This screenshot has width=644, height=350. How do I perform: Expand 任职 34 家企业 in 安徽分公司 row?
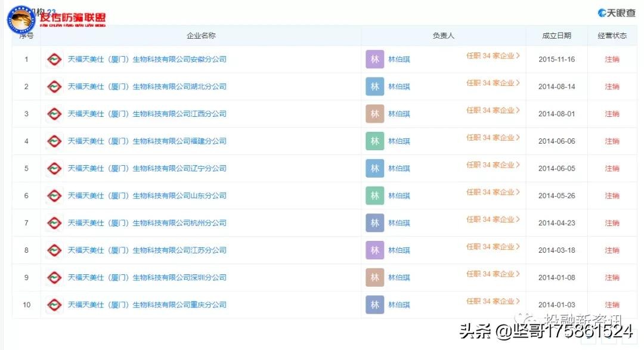pos(493,56)
